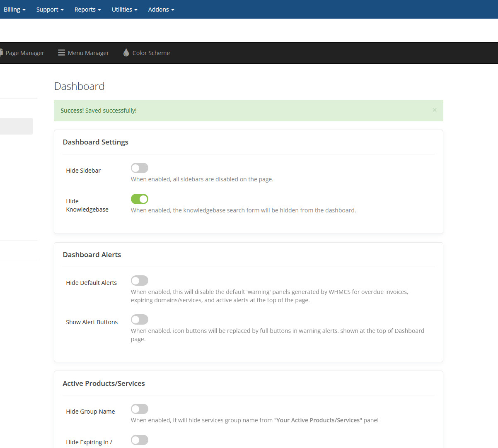Disable the Hide Knowledgebase toggle
This screenshot has height=448, width=498.
coord(140,199)
